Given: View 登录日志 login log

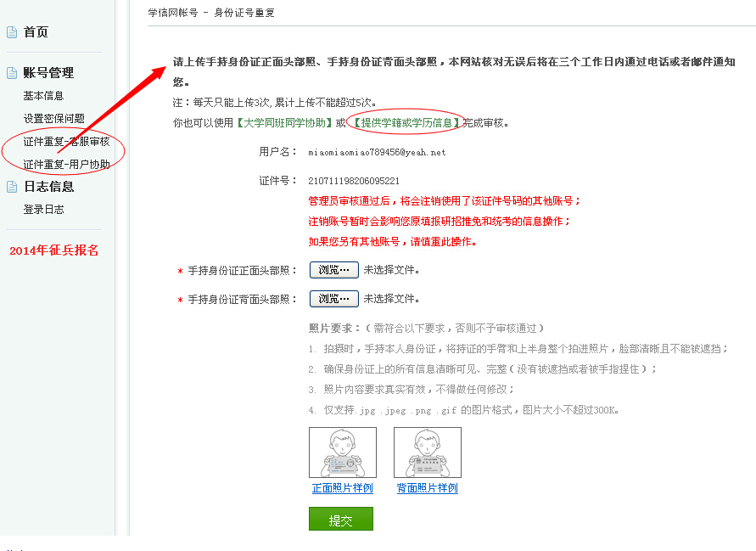Looking at the screenshot, I should tap(43, 210).
